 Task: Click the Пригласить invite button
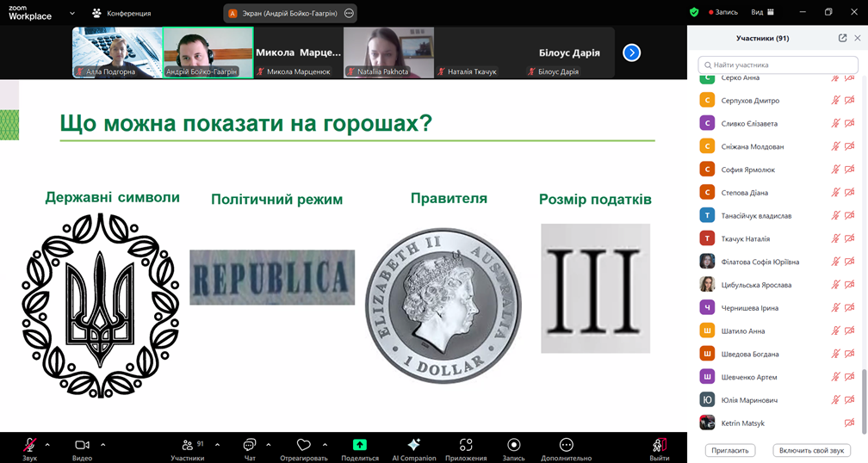tap(729, 450)
